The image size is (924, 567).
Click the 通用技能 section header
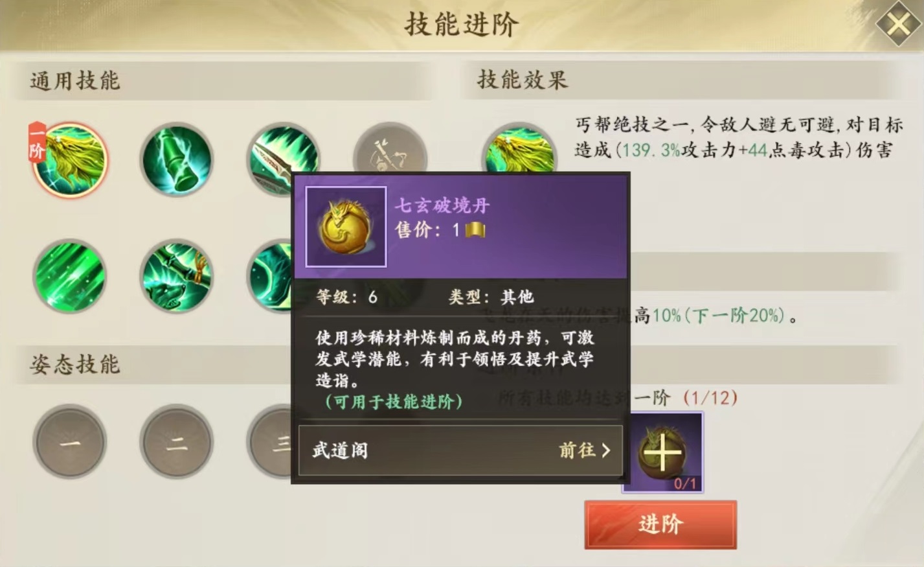tap(75, 80)
